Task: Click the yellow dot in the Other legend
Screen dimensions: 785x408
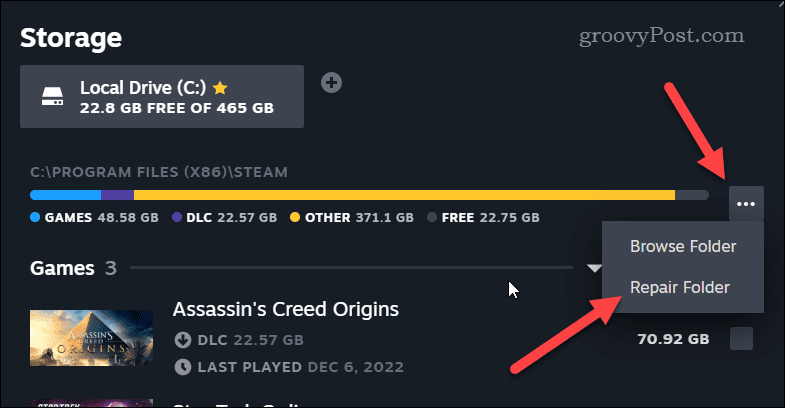Action: 295,217
